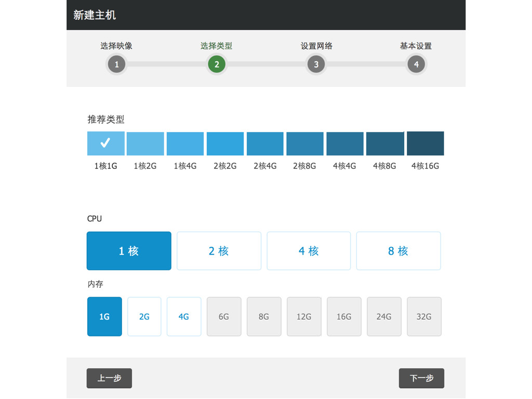
Task: Click the 新建主机 dialog title
Action: click(x=95, y=15)
